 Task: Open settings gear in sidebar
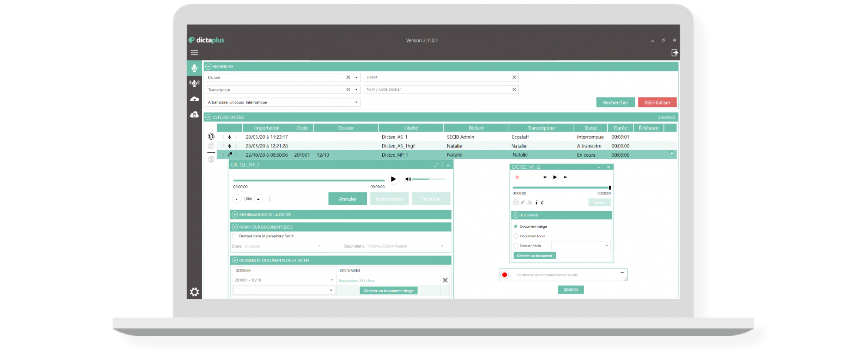[194, 292]
